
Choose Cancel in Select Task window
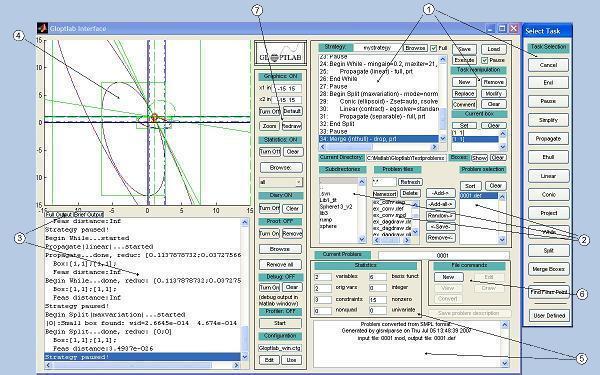pyautogui.click(x=548, y=65)
